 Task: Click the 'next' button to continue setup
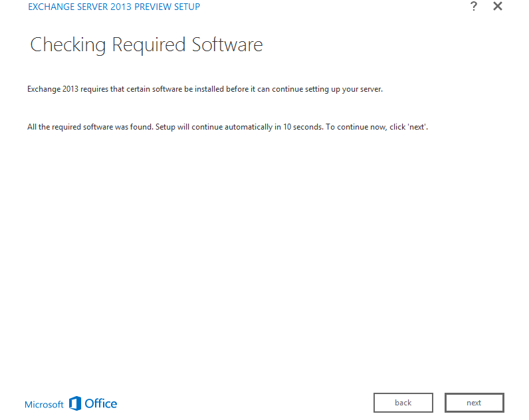474,403
